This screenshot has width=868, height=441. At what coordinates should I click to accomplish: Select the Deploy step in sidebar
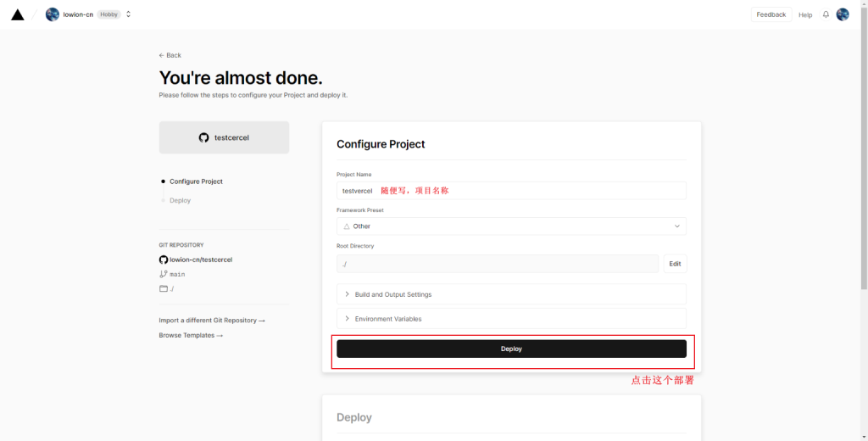[x=180, y=200]
